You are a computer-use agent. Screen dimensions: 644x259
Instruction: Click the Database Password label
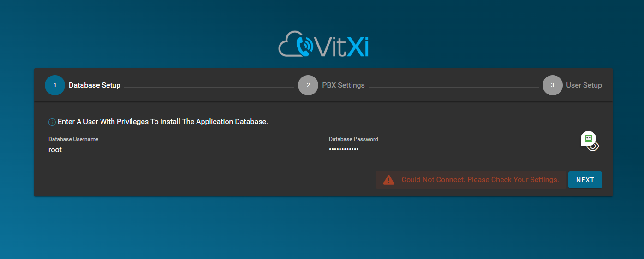353,139
